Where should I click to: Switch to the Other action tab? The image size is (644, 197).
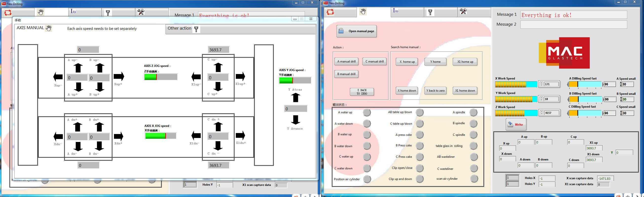pos(240,29)
